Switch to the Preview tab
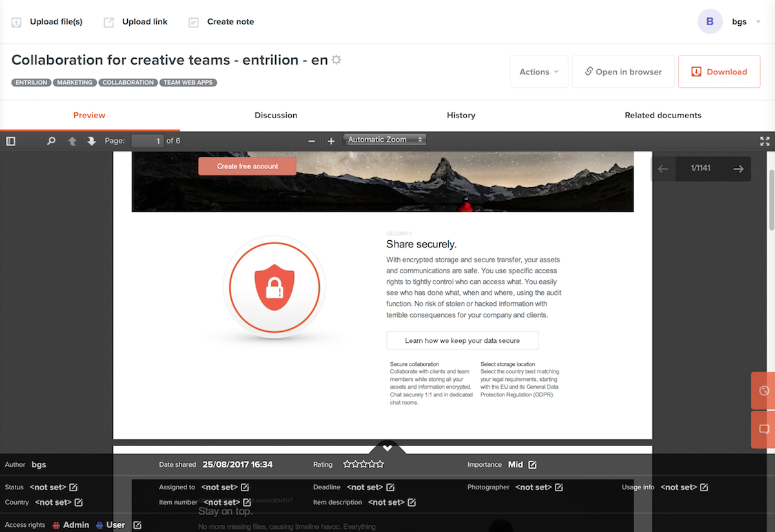 point(89,116)
